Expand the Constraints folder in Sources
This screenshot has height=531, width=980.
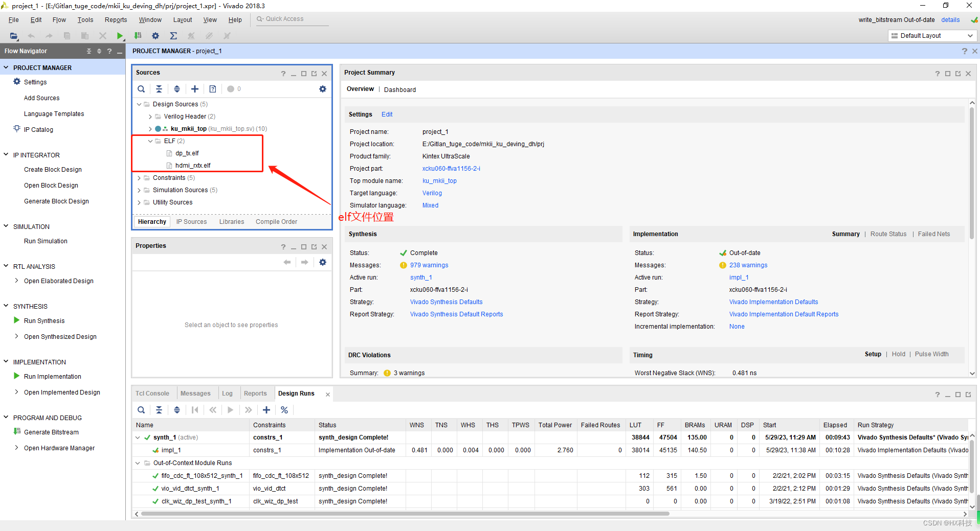click(139, 178)
